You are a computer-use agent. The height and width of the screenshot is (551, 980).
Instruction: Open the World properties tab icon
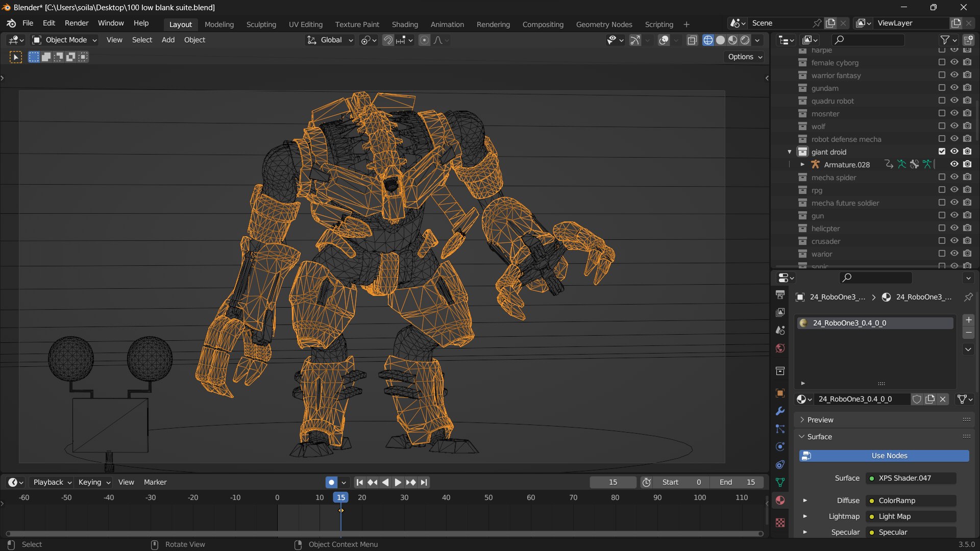click(x=780, y=348)
